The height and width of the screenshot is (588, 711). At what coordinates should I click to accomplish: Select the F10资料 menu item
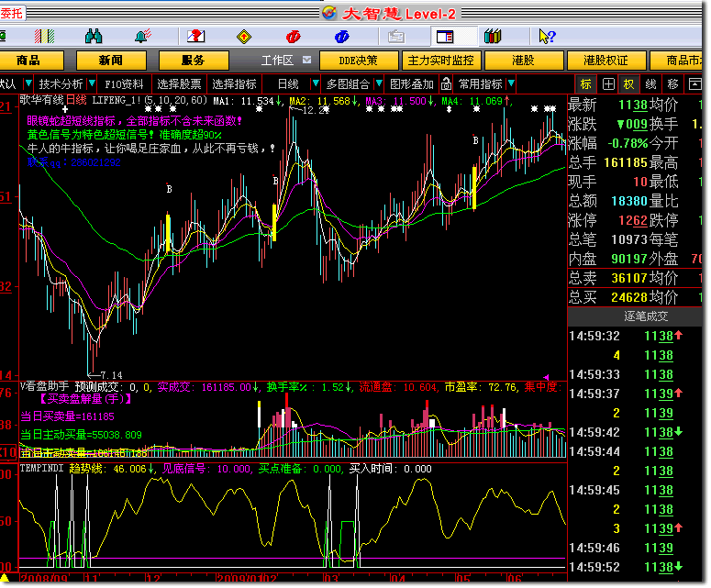point(124,83)
